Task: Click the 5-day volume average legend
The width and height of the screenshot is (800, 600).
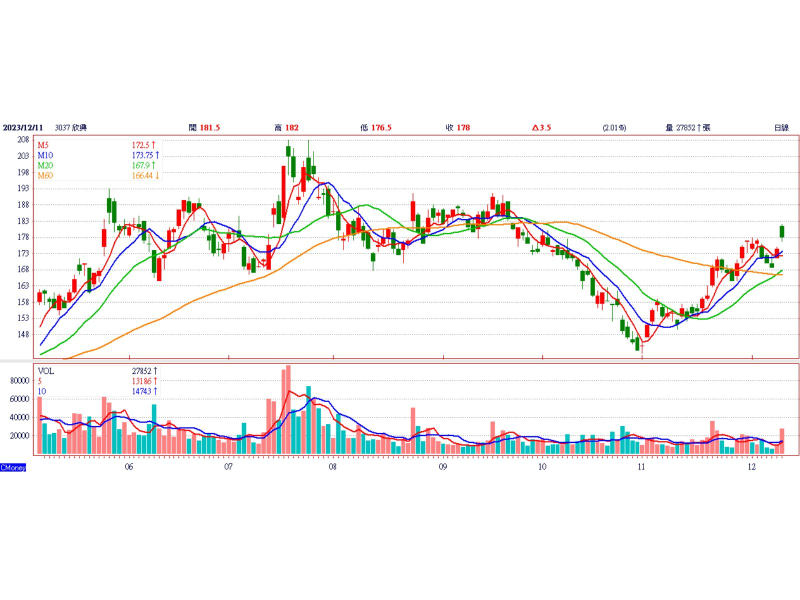Action: coord(41,381)
